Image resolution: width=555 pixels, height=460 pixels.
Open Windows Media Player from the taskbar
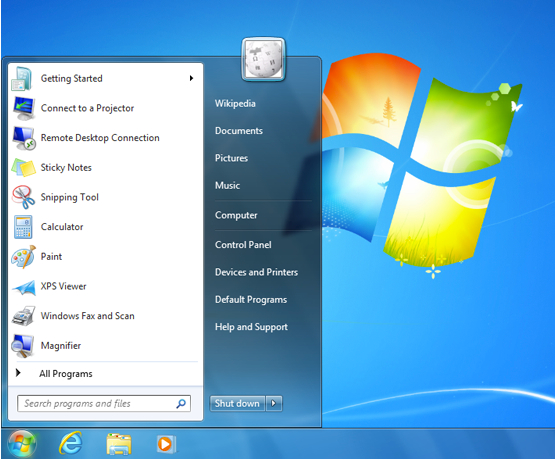(165, 444)
